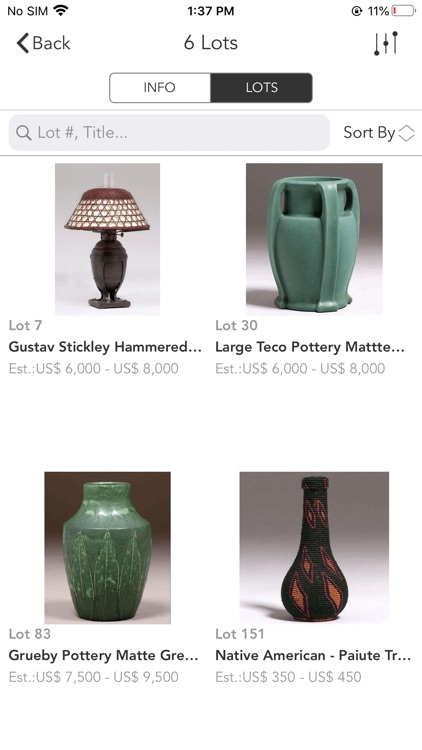
Task: View the Paiute beaded bottle image
Action: point(314,548)
